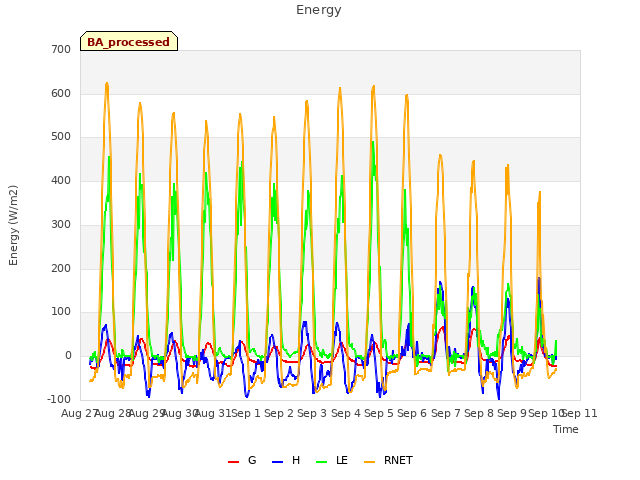Click the Sep 6 x-axis date label
Viewport: 640px width, 480px height.
(x=412, y=413)
